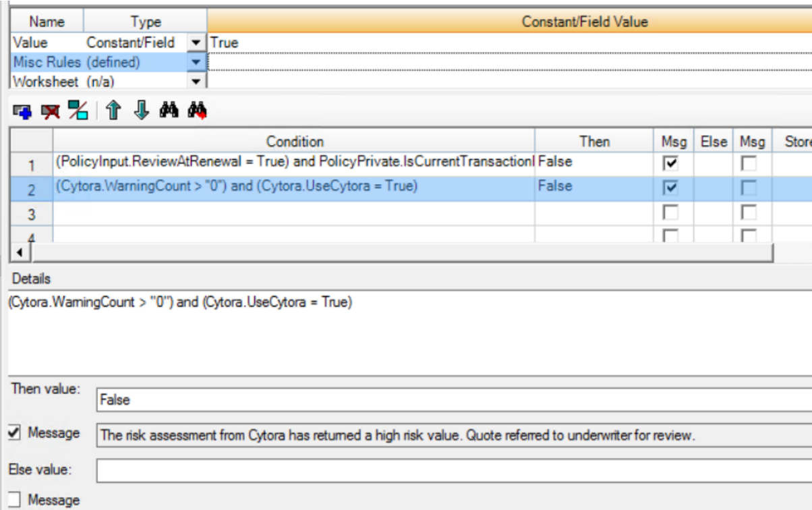812x510 pixels.
Task: Open the Misc Rules type dropdown
Action: (x=196, y=62)
